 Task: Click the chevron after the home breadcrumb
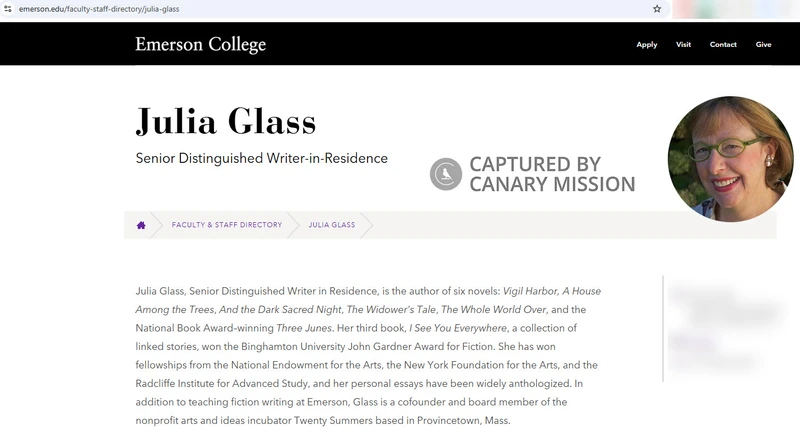[x=157, y=225]
